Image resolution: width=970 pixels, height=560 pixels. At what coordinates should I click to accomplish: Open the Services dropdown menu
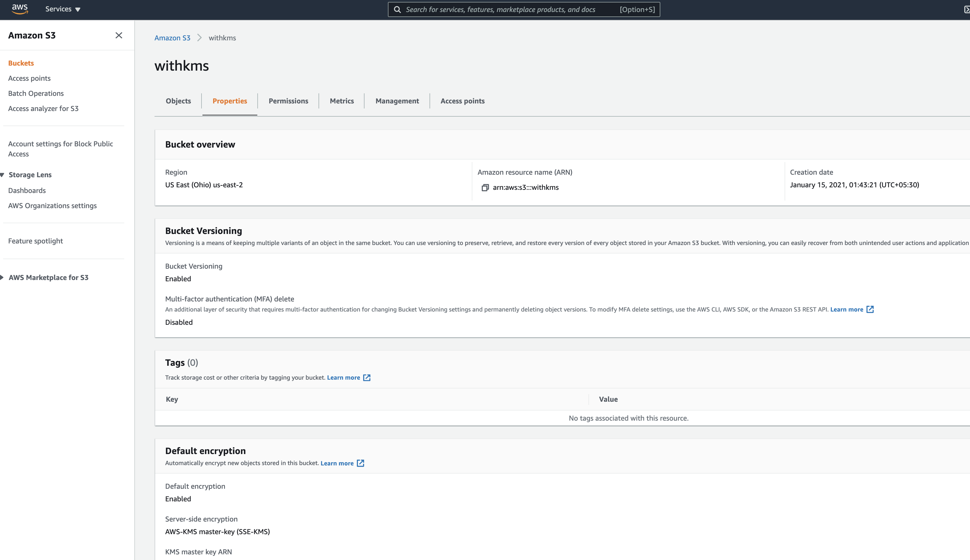tap(63, 9)
